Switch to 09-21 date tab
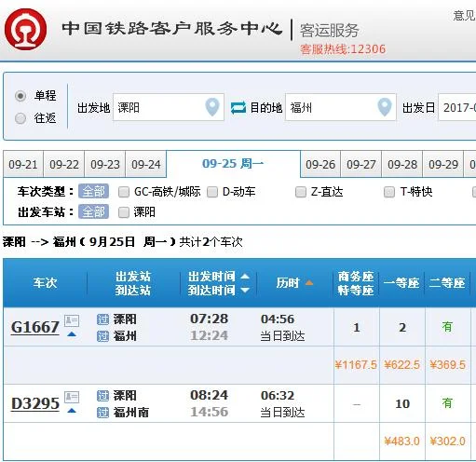The width and height of the screenshot is (476, 462). [23, 164]
